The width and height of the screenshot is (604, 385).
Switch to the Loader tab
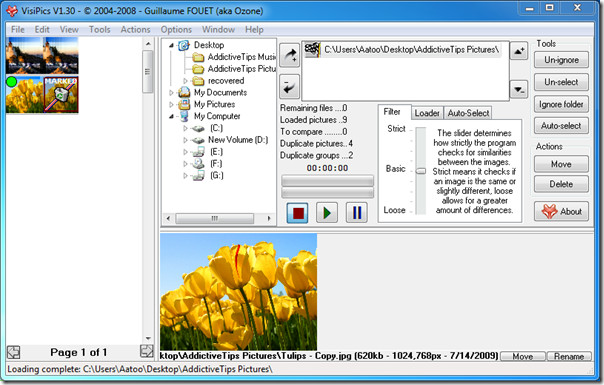tap(427, 113)
